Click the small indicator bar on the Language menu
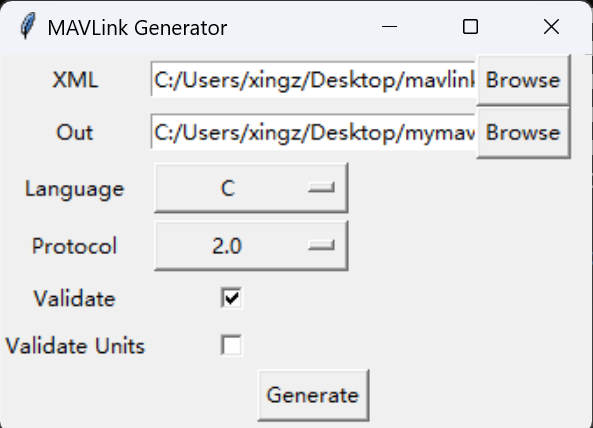This screenshot has width=593, height=428. click(x=321, y=188)
